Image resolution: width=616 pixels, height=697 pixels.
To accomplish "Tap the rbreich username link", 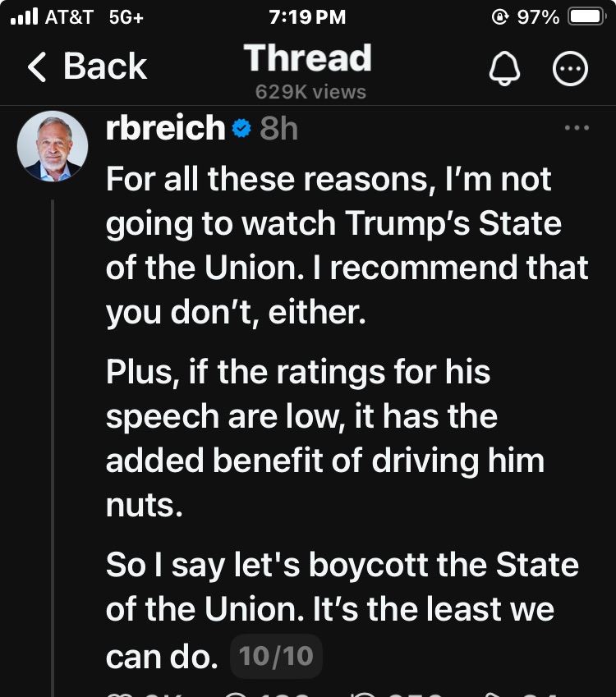I will click(165, 129).
